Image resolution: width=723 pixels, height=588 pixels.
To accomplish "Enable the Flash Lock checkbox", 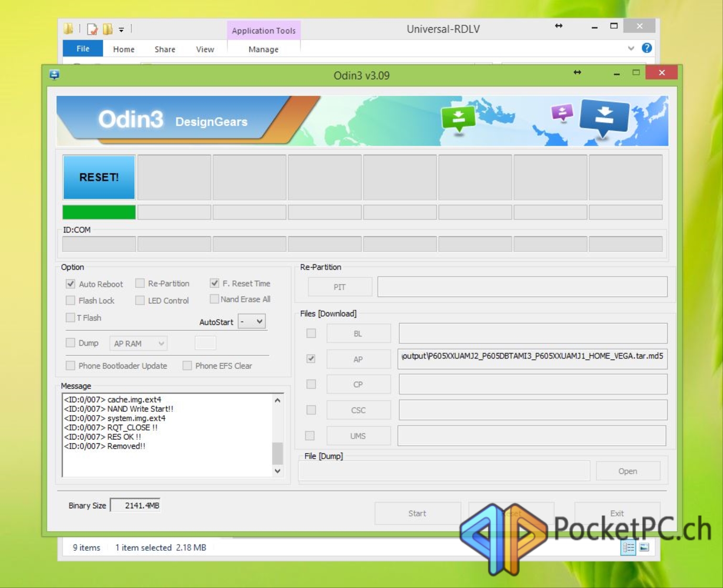I will tap(71, 300).
